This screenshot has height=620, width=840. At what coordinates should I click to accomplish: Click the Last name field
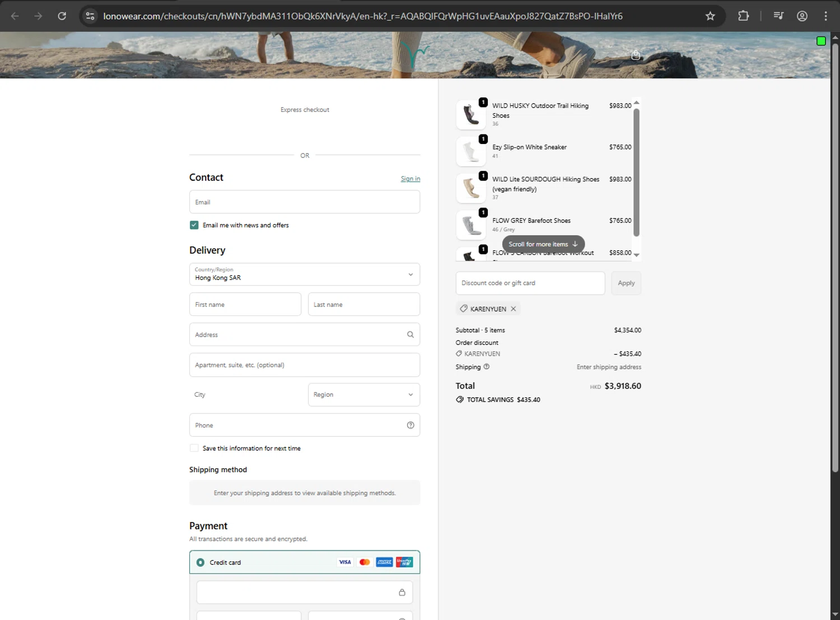(x=364, y=304)
